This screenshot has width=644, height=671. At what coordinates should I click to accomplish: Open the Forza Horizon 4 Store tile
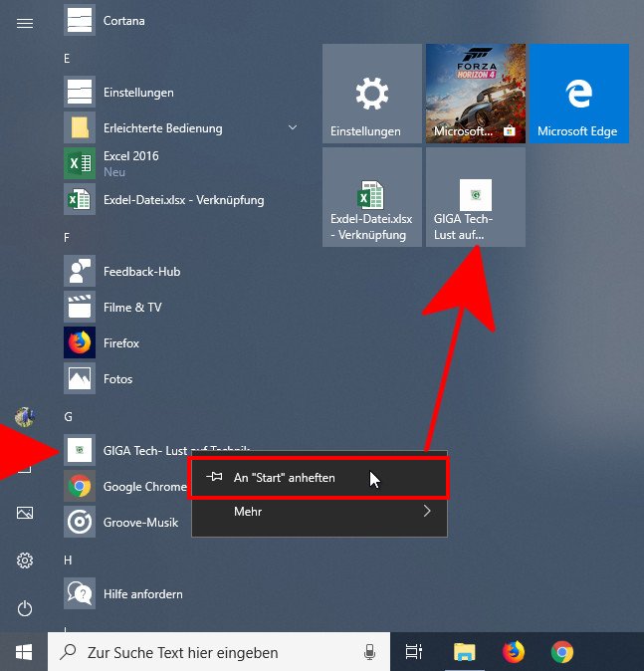(x=476, y=94)
